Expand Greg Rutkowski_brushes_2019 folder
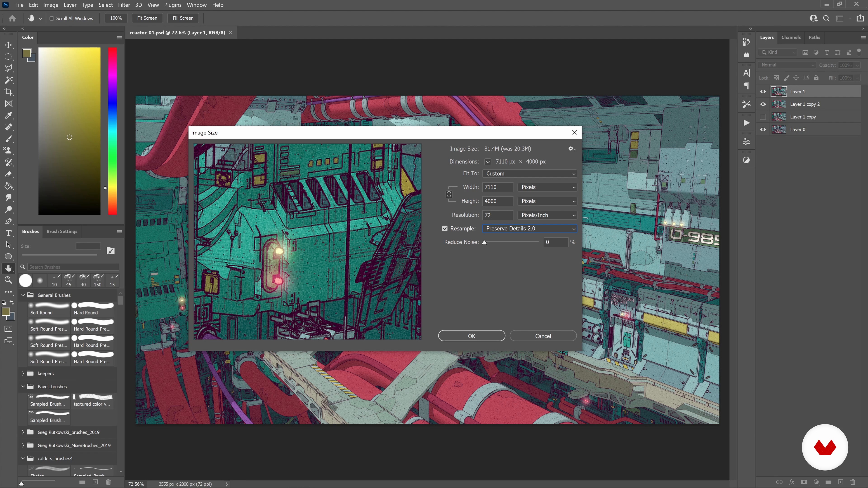This screenshot has height=488, width=868. pos(23,432)
